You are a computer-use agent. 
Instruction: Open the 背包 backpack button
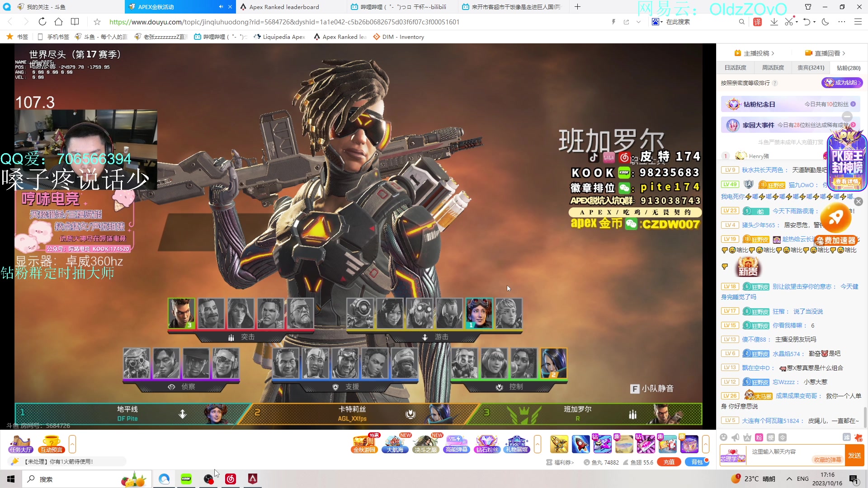[697, 462]
